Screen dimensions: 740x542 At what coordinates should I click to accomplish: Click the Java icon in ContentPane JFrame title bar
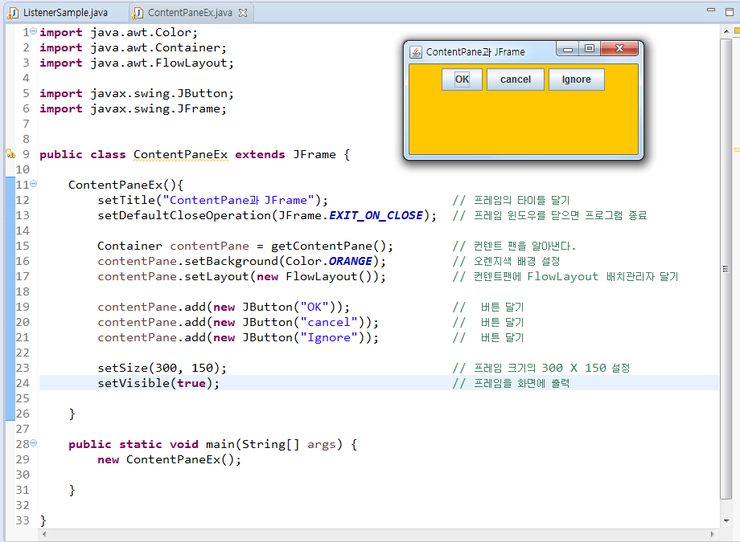416,52
